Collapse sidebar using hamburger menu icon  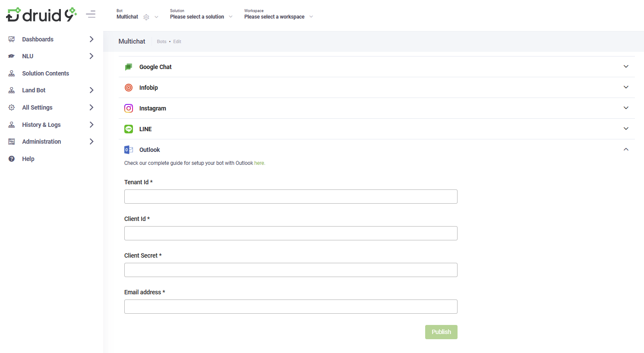(91, 14)
